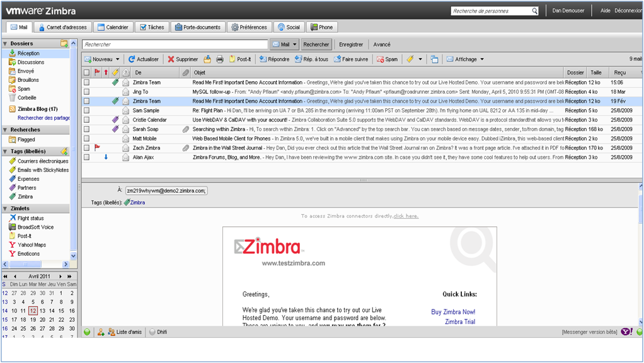
Task: Click the Actualiser button
Action: 143,59
